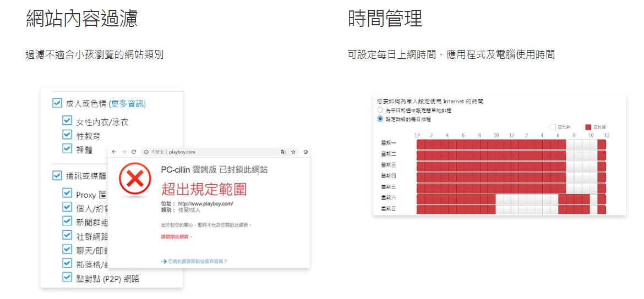The image size is (644, 299).
Task: Click the red 請關閉此網頁 text
Action: click(176, 237)
